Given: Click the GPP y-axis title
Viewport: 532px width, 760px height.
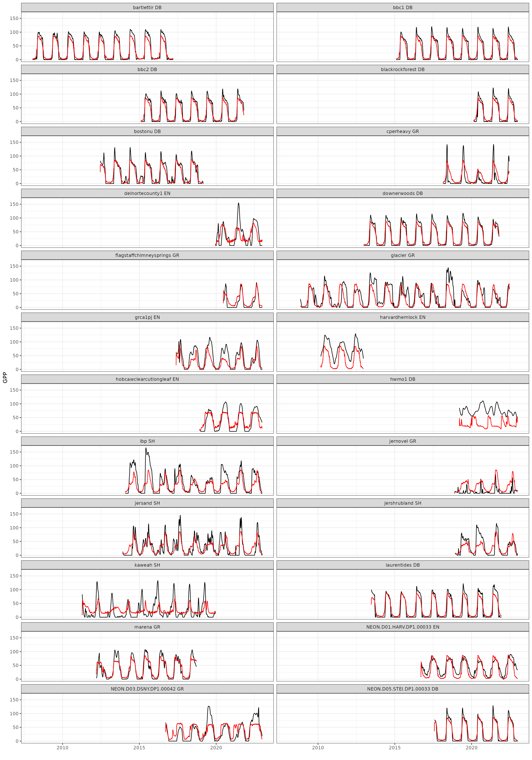Looking at the screenshot, I should coord(5,377).
